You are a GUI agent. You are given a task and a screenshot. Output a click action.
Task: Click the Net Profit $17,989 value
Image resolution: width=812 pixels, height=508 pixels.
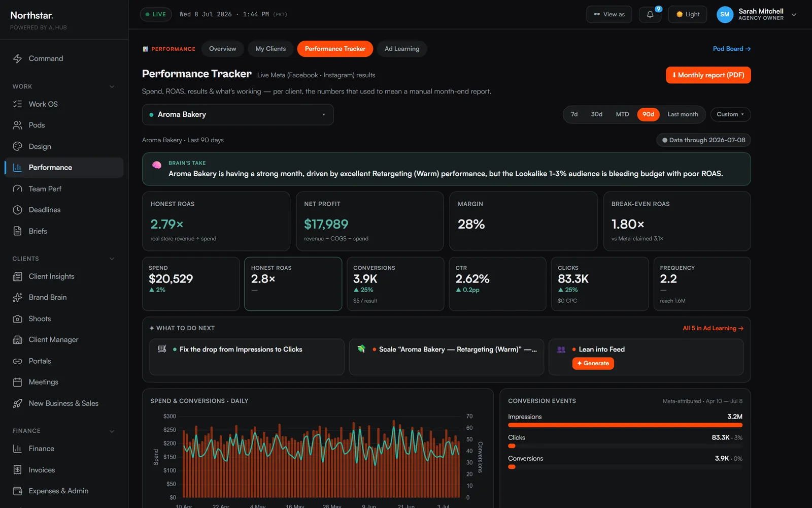326,224
